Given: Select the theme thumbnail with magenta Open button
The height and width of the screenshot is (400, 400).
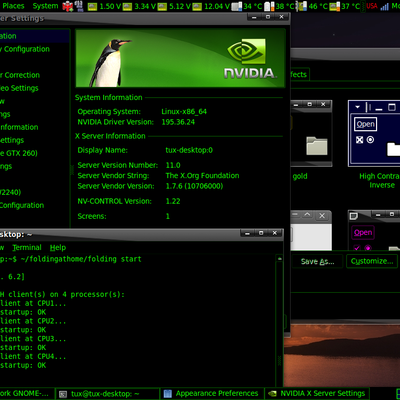Looking at the screenshot, I should click(x=374, y=231).
